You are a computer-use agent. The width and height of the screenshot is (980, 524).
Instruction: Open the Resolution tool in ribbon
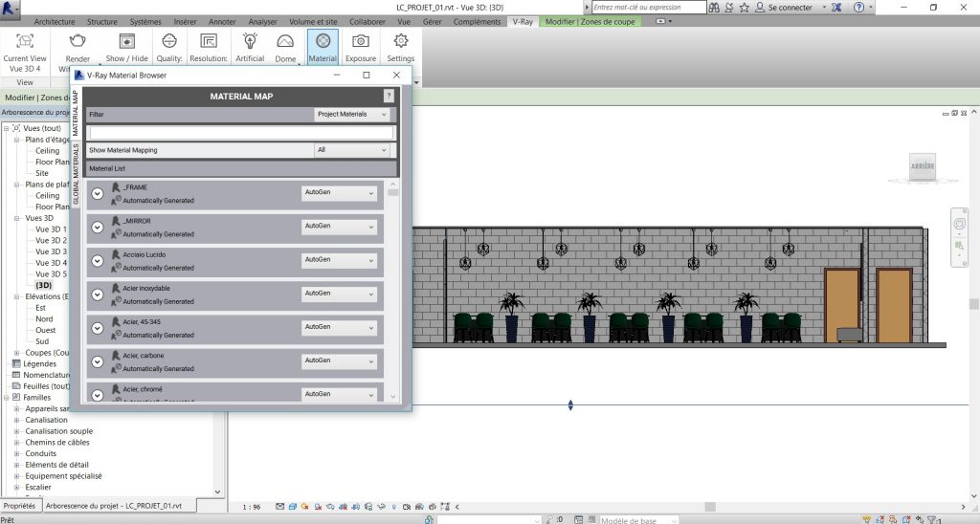[208, 42]
